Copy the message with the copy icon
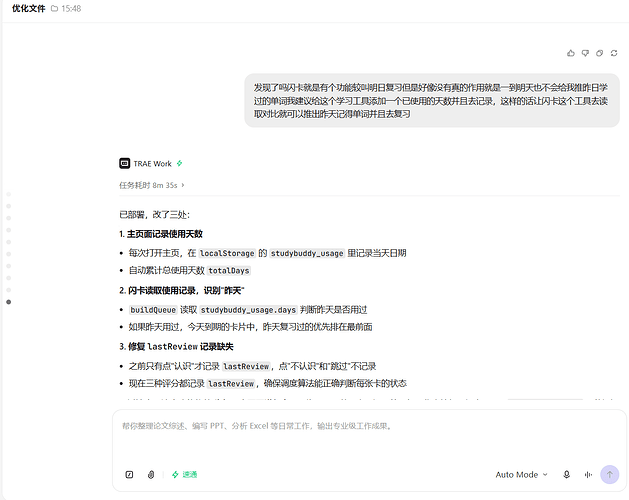This screenshot has width=629, height=500. pyautogui.click(x=599, y=53)
